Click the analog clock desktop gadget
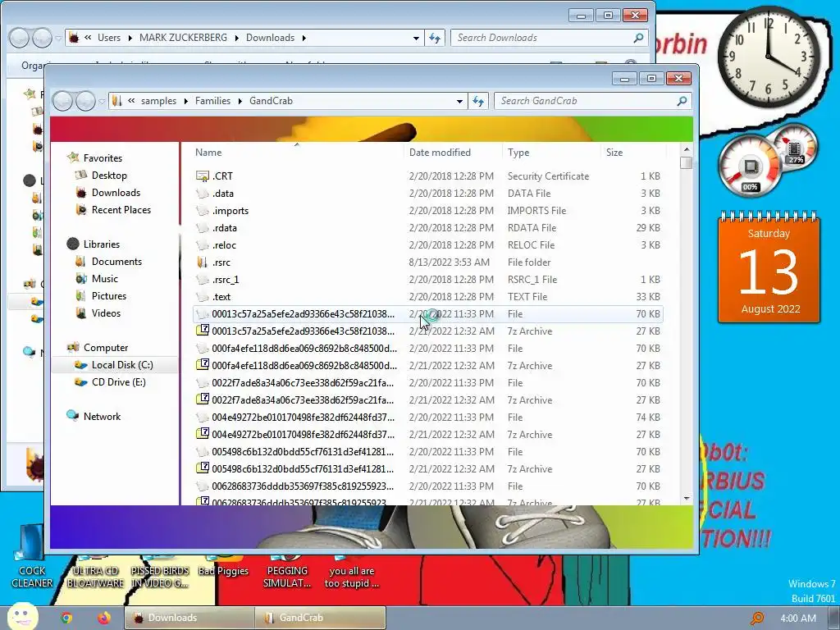 tap(768, 57)
